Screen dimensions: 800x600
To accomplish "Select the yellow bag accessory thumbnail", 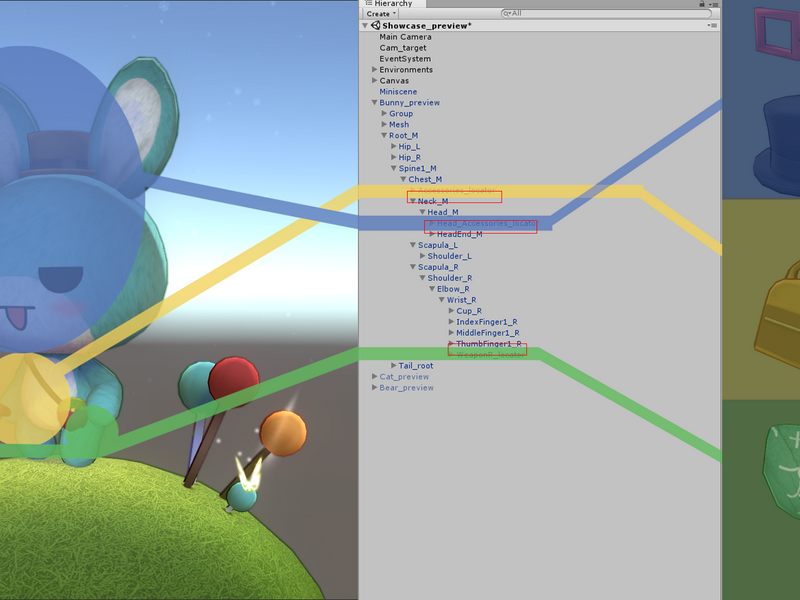I will pyautogui.click(x=777, y=314).
